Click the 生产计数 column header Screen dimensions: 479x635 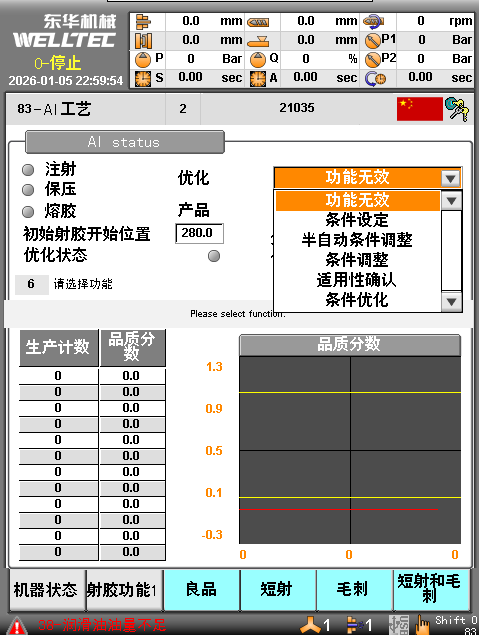(x=59, y=348)
